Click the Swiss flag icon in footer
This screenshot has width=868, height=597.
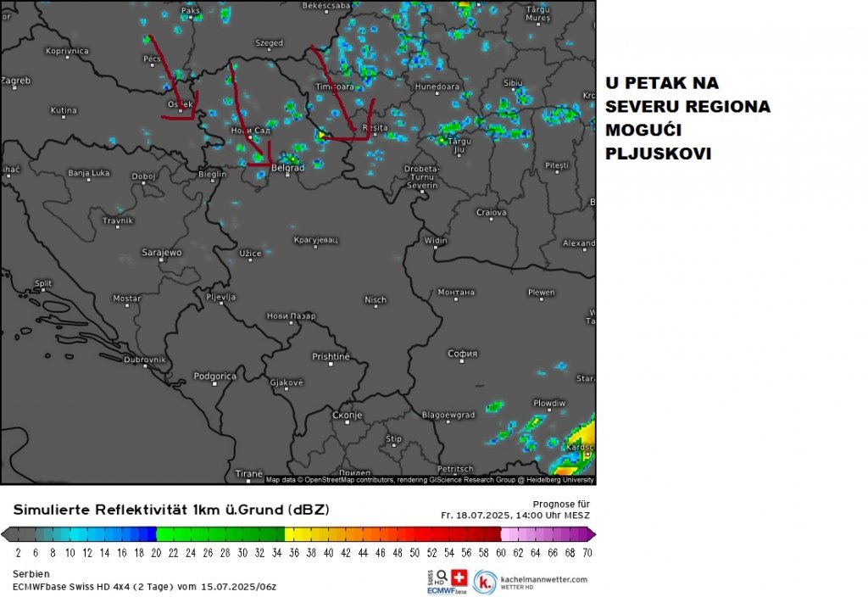[461, 577]
